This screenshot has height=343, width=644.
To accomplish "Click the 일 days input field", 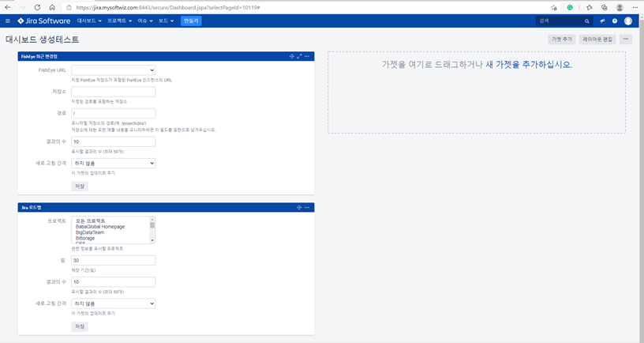I will pos(114,260).
